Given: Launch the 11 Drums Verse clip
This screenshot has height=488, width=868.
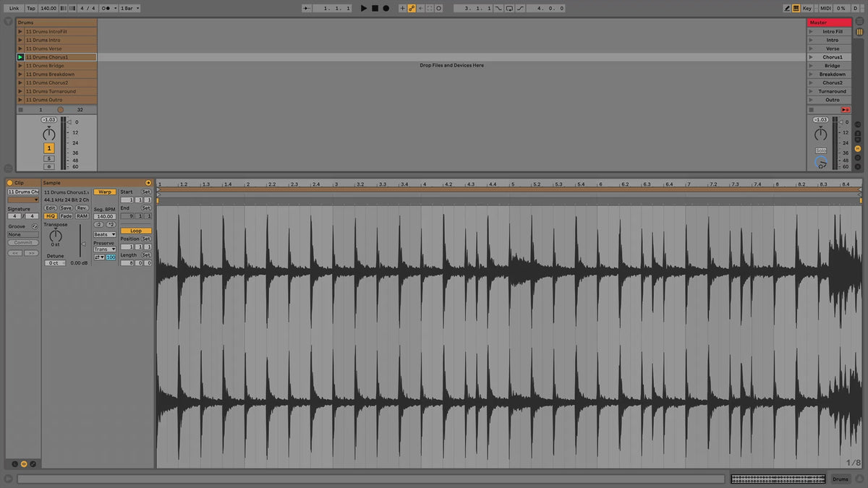Looking at the screenshot, I should coord(20,48).
